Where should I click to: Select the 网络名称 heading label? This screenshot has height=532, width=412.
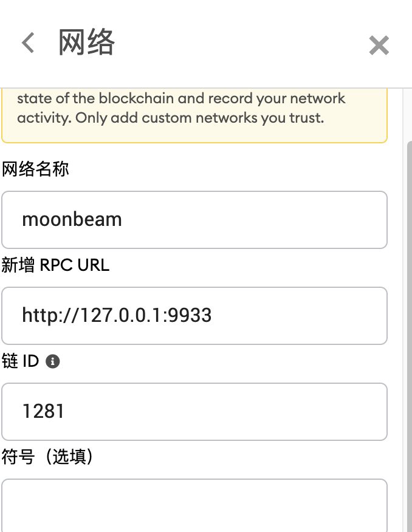pos(35,169)
